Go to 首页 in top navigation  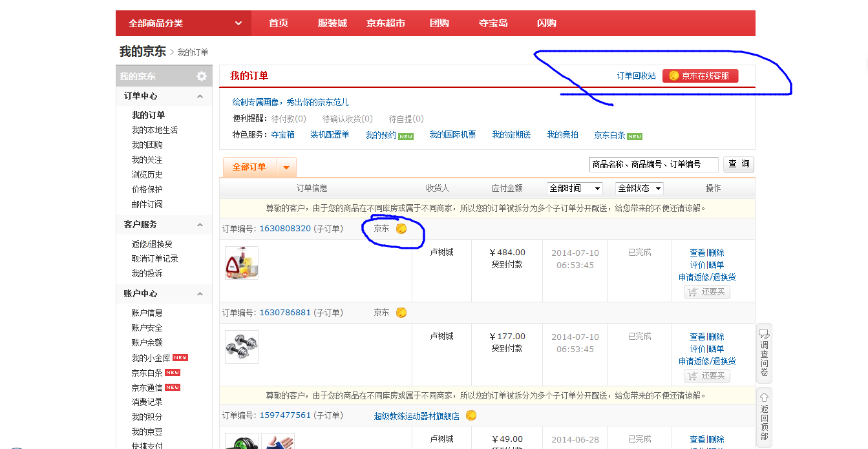(x=279, y=23)
